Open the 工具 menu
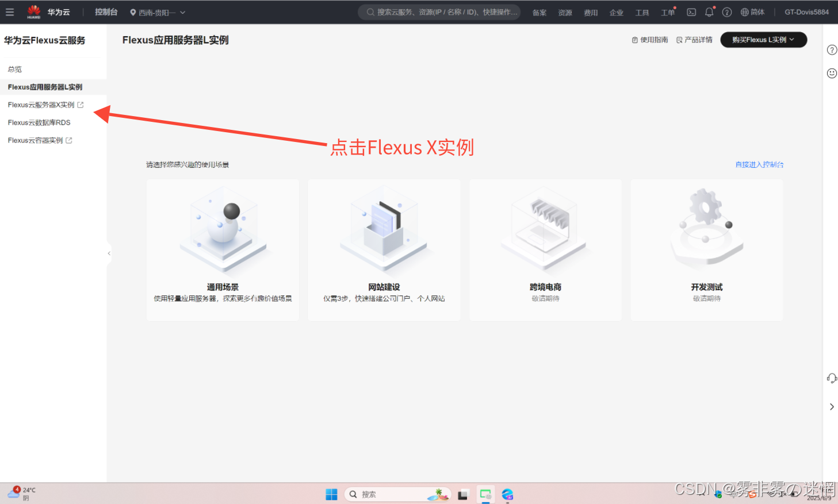The height and width of the screenshot is (504, 838). click(x=642, y=13)
